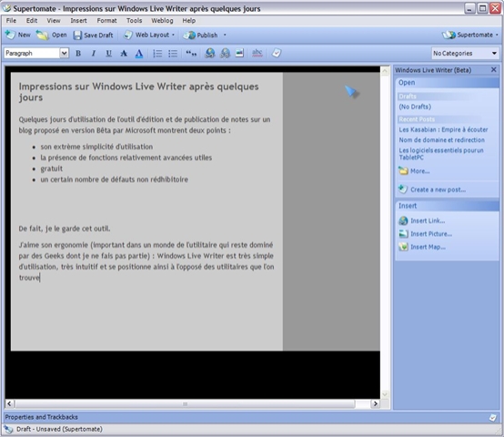Click the remove hyperlink toolbar icon
Viewport: 504px width, 437px height.
coord(225,53)
